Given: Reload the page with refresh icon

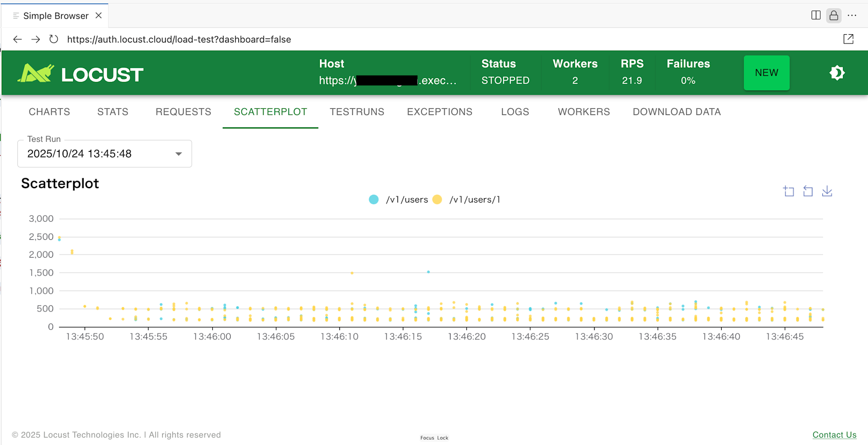Looking at the screenshot, I should click(x=53, y=39).
